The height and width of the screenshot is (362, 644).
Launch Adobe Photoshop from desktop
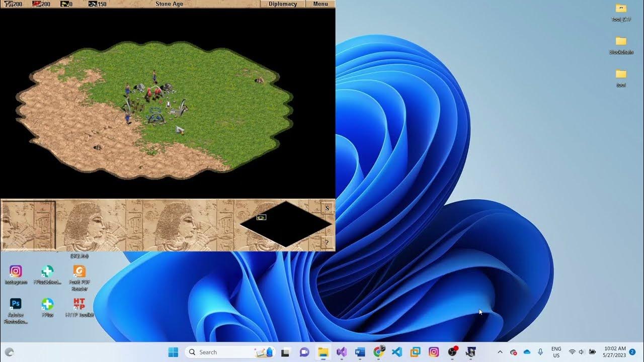click(16, 310)
